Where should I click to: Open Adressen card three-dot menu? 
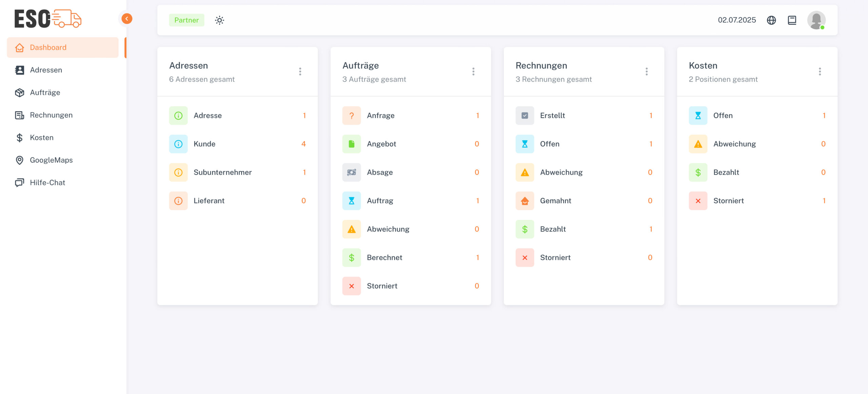(300, 71)
